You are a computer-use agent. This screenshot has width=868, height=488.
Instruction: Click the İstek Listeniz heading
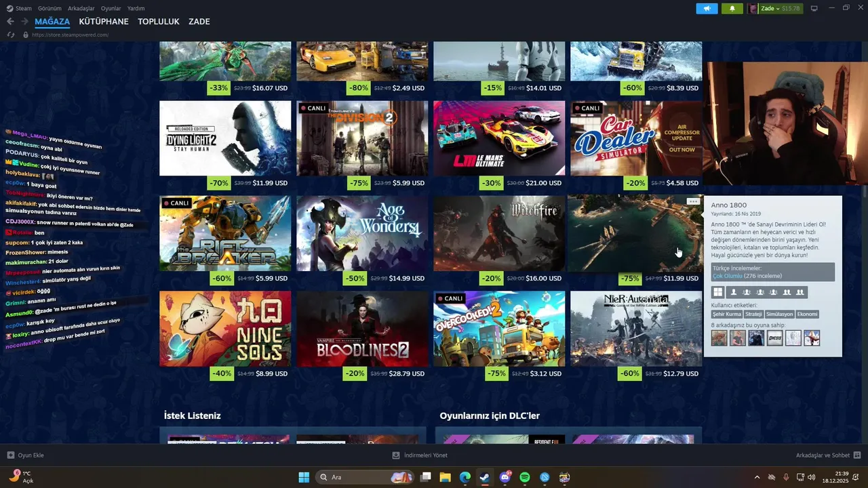pos(192,415)
